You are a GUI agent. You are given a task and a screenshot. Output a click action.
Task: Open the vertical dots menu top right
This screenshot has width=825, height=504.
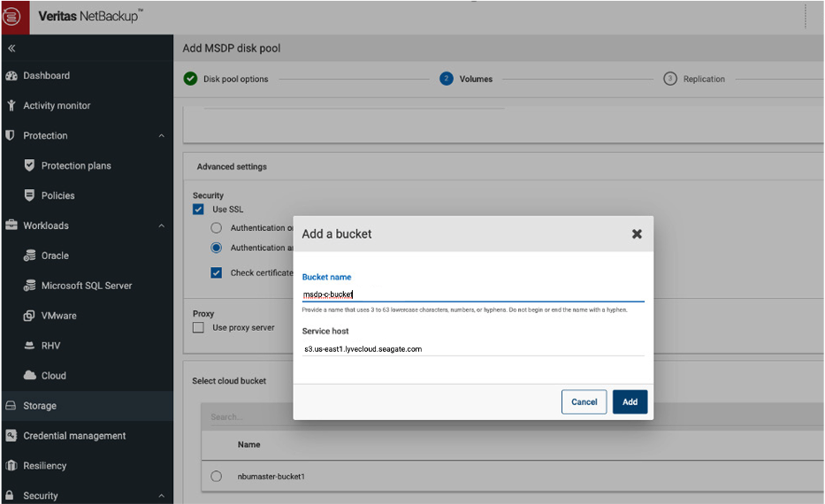[805, 16]
